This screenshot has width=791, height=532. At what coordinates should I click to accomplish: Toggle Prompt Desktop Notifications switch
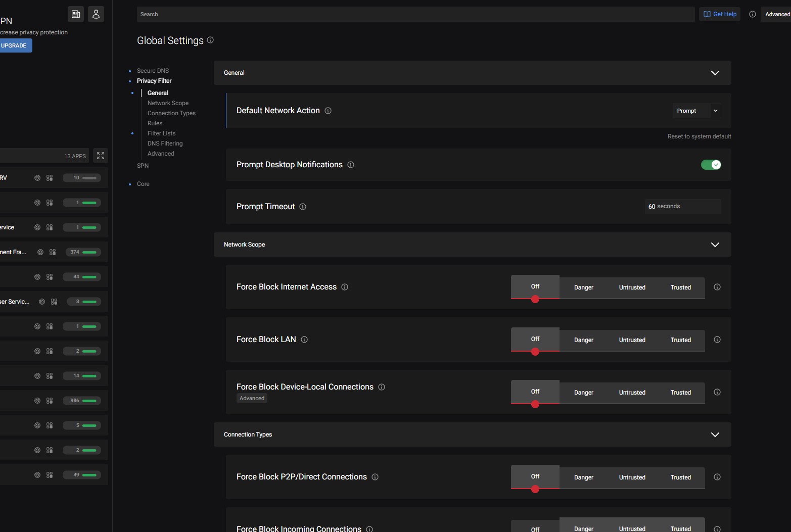(711, 165)
